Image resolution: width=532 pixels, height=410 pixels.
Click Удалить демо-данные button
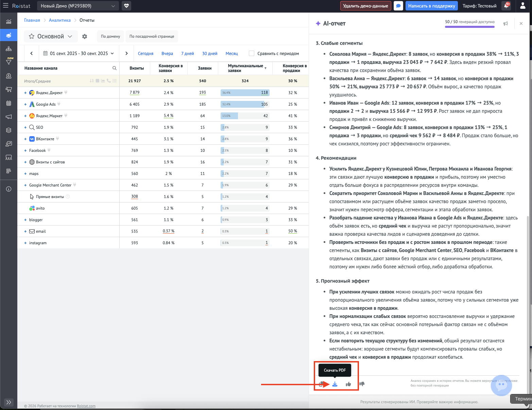coord(365,6)
